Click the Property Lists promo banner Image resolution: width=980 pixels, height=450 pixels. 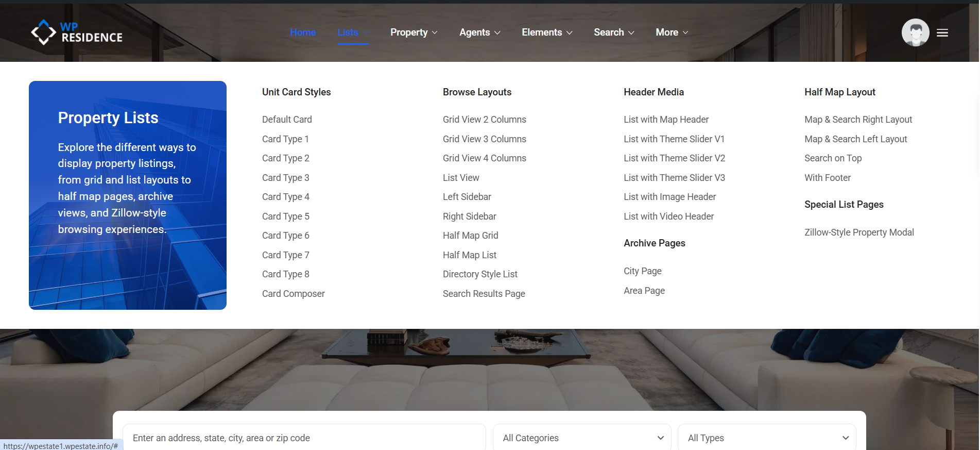pyautogui.click(x=128, y=195)
